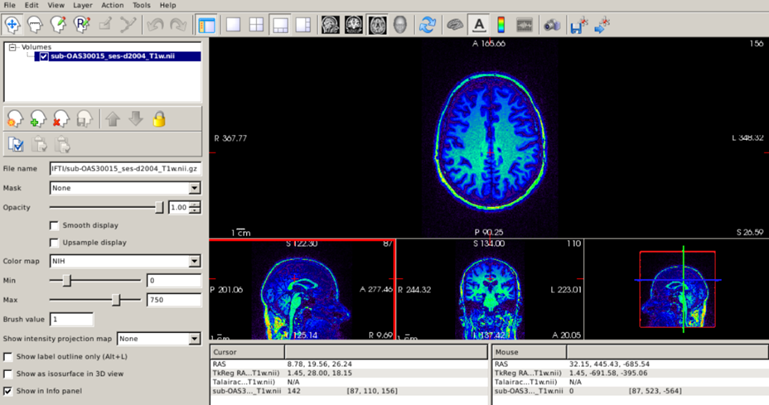Viewport: 769px width, 405px height.
Task: Open the View menu
Action: coord(56,5)
